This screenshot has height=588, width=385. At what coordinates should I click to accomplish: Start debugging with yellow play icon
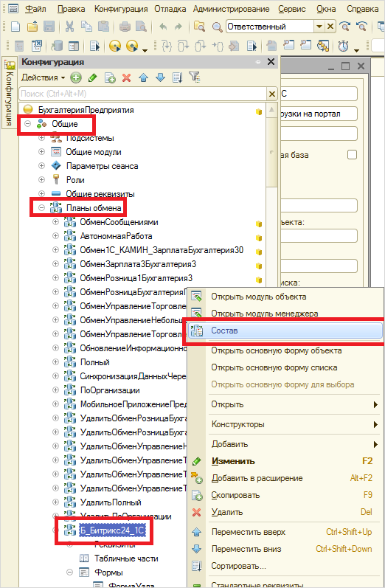pos(115,46)
